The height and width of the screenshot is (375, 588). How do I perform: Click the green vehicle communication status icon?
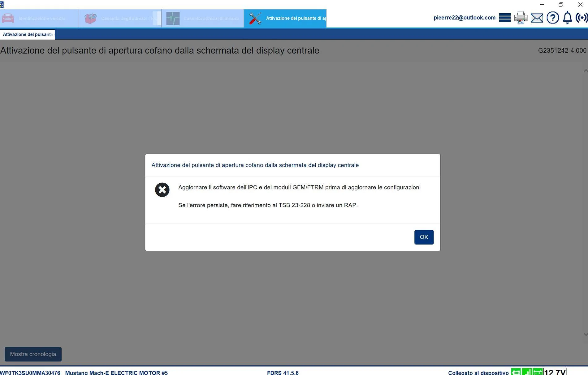coord(516,372)
